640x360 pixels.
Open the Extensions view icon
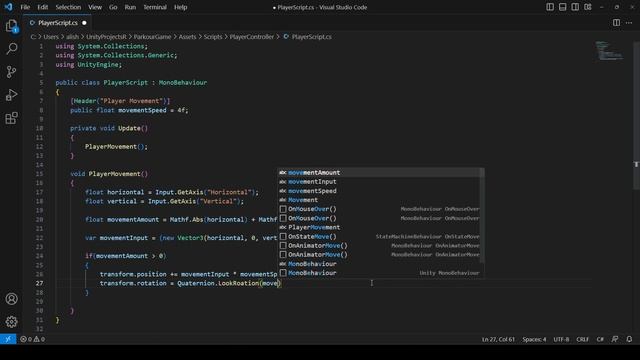[x=11, y=118]
